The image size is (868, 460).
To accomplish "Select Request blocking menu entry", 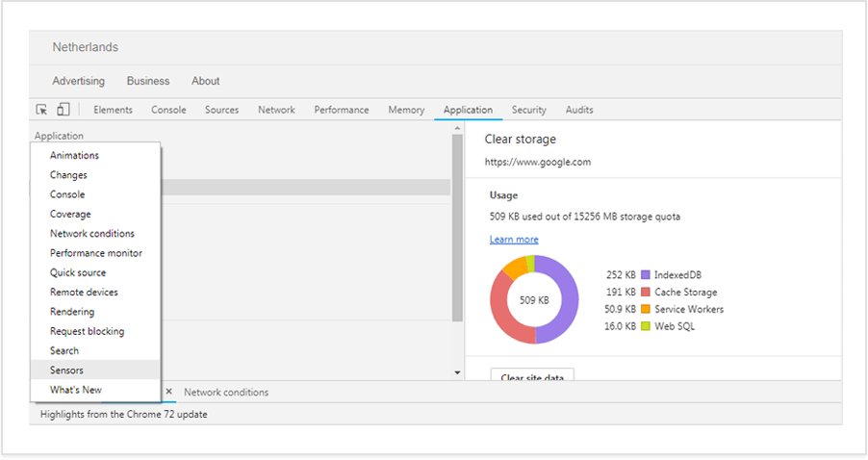I will click(x=87, y=331).
